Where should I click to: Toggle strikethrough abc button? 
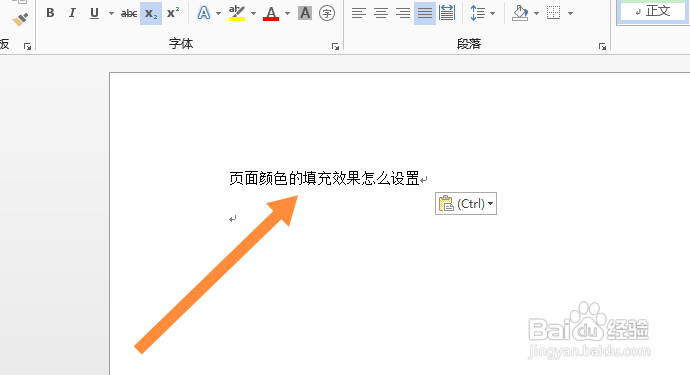coord(129,13)
